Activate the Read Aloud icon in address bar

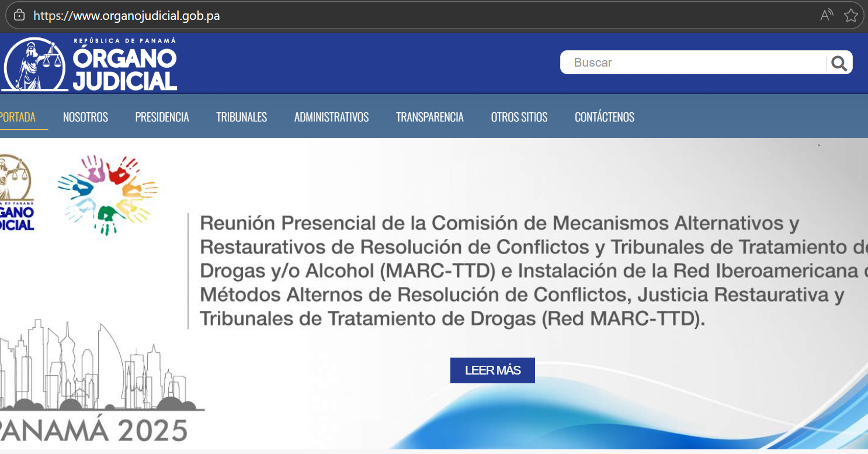pos(827,16)
